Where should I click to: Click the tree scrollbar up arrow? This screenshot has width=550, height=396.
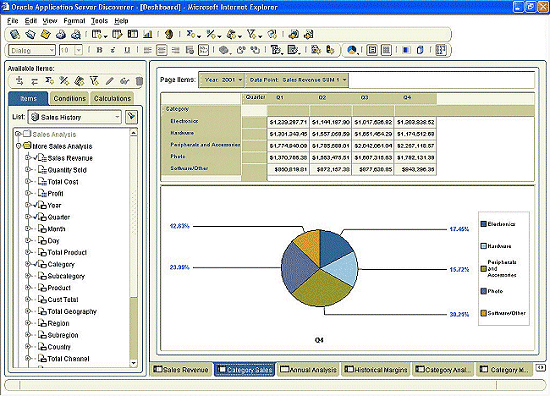point(133,132)
